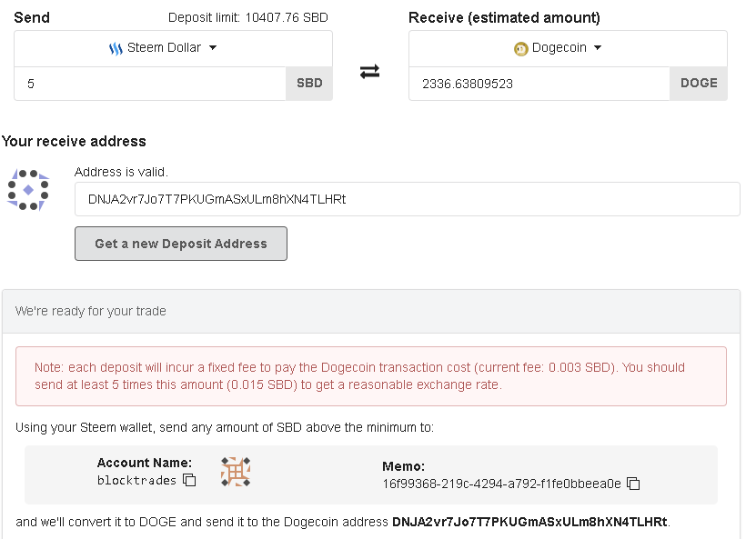Click the blocktrades account avatar icon

pos(236,472)
